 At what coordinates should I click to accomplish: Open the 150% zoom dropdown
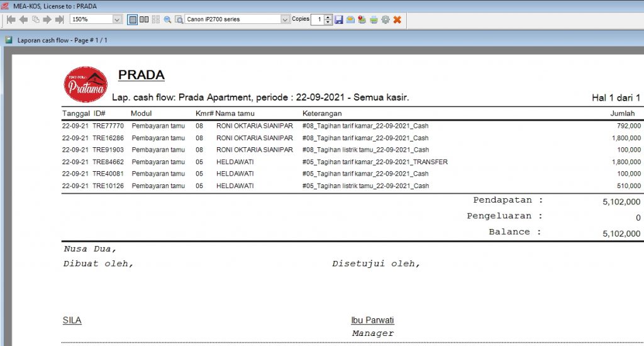pyautogui.click(x=117, y=20)
